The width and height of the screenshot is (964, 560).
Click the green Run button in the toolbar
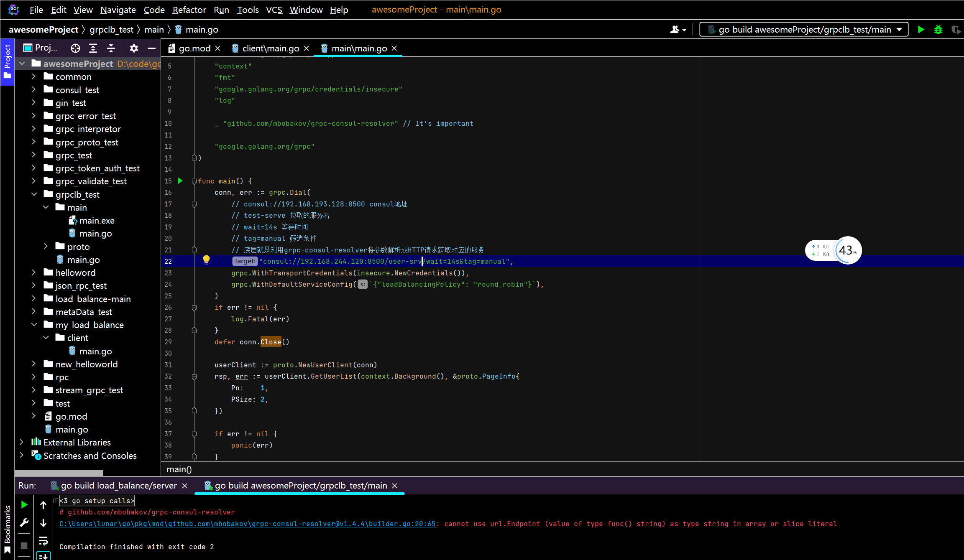tap(921, 30)
